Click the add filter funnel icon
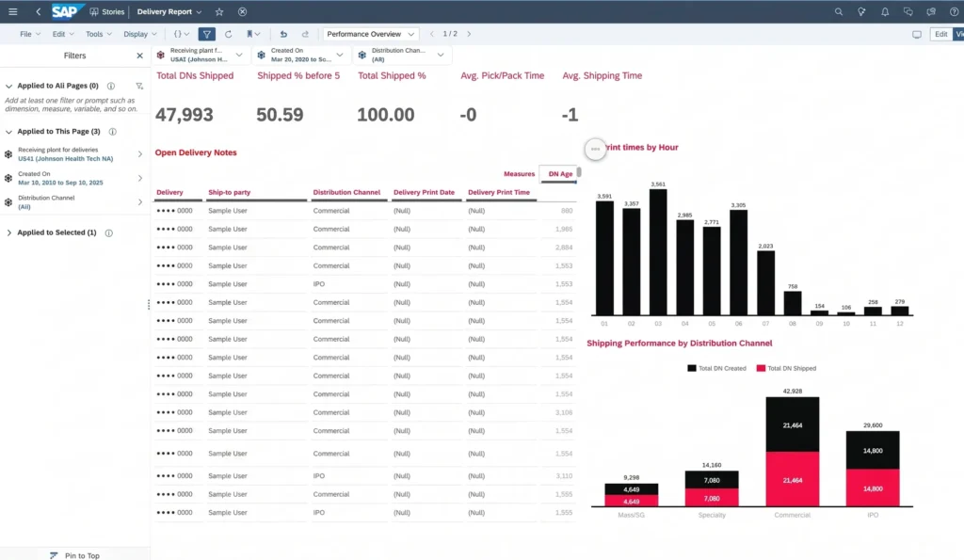The width and height of the screenshot is (964, 560). (x=139, y=86)
